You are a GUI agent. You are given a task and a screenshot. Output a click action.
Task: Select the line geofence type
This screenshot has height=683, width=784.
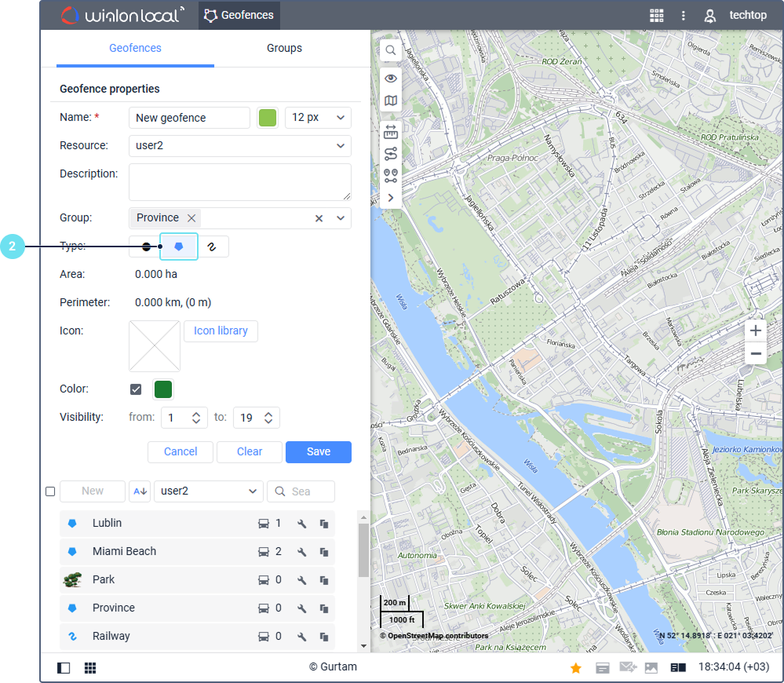[x=212, y=247]
